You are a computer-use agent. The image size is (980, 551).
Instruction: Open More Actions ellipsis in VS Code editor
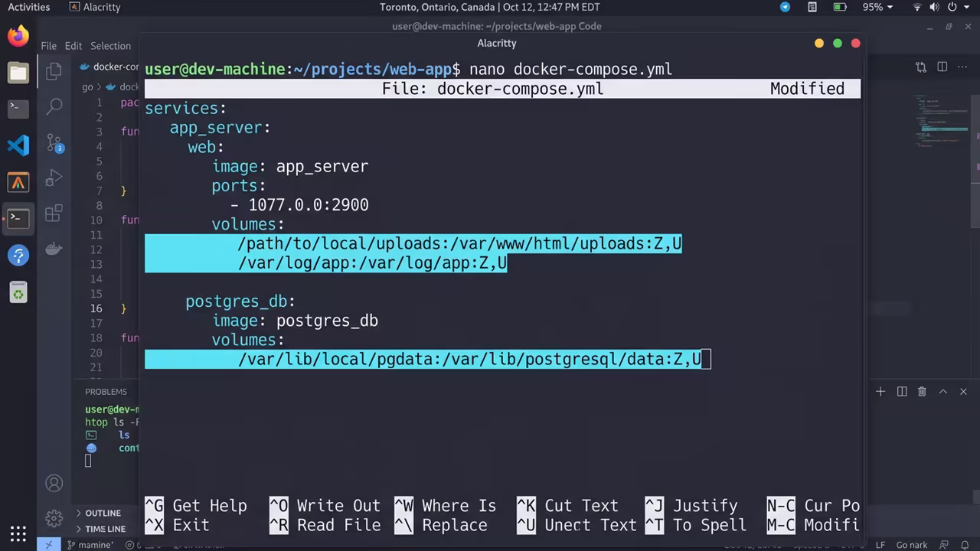pyautogui.click(x=963, y=67)
